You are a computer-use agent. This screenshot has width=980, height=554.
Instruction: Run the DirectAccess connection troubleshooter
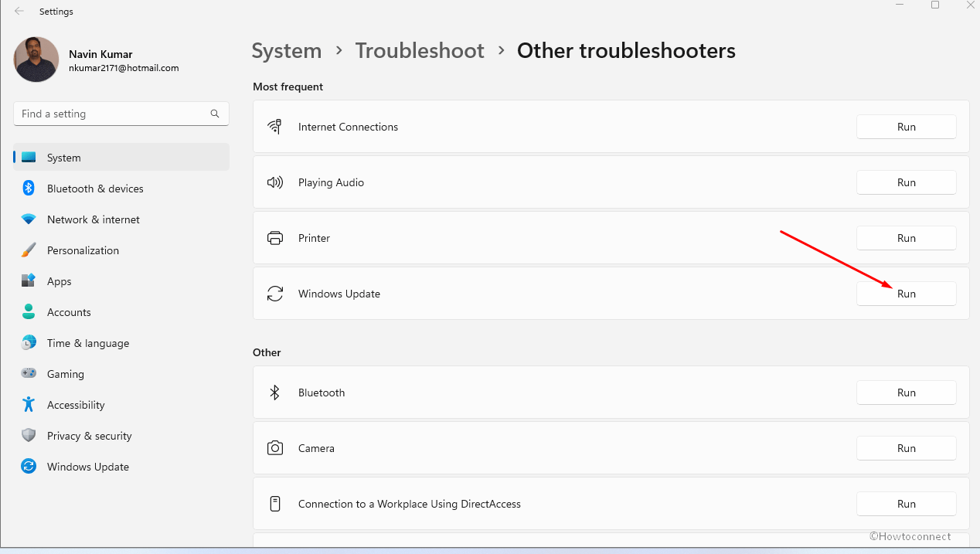click(x=907, y=504)
